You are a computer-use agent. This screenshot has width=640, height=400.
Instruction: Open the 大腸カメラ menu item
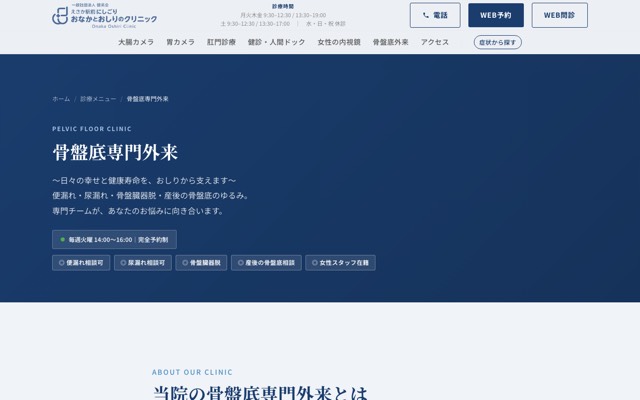pyautogui.click(x=136, y=42)
